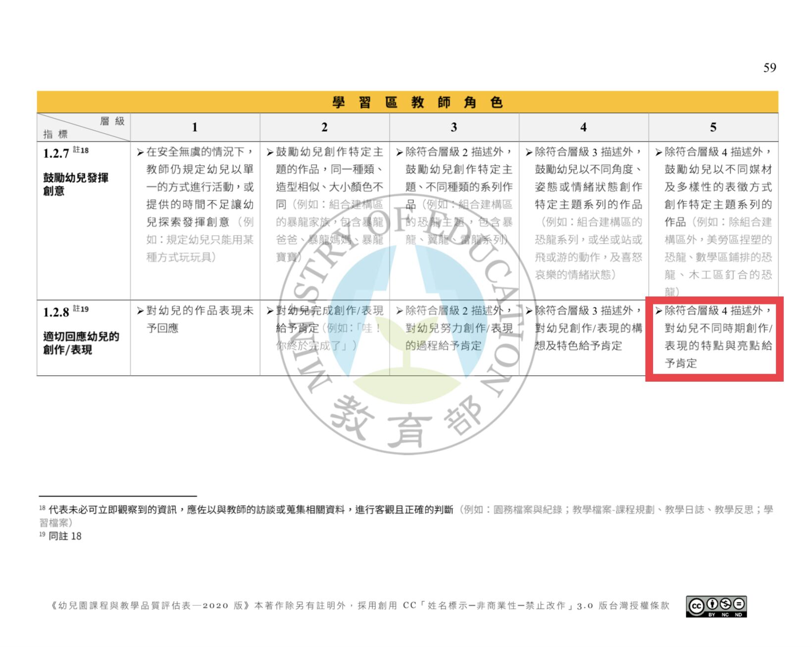Click the red-highlighted 1.2.8 level 5 cell

[x=714, y=339]
